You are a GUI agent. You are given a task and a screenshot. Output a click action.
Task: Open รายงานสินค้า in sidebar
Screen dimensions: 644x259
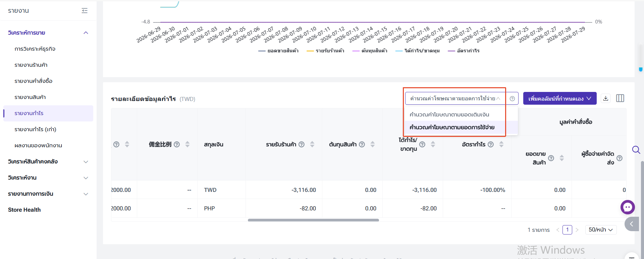coord(48,97)
